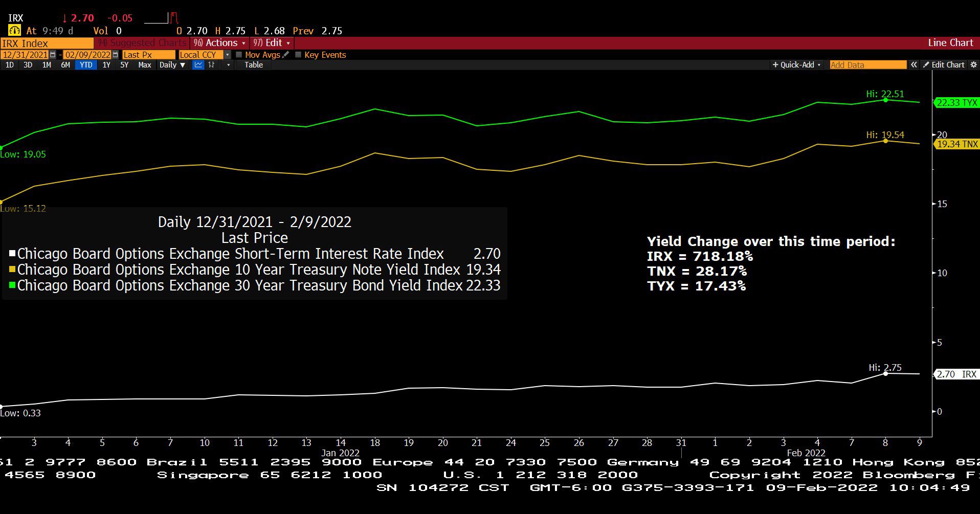Click the Low: 15.12 label
This screenshot has width=980, height=514.
tap(23, 209)
